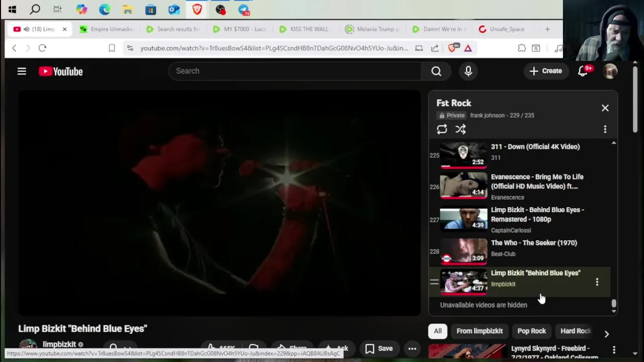
Task: Click the video player area
Action: (219, 203)
